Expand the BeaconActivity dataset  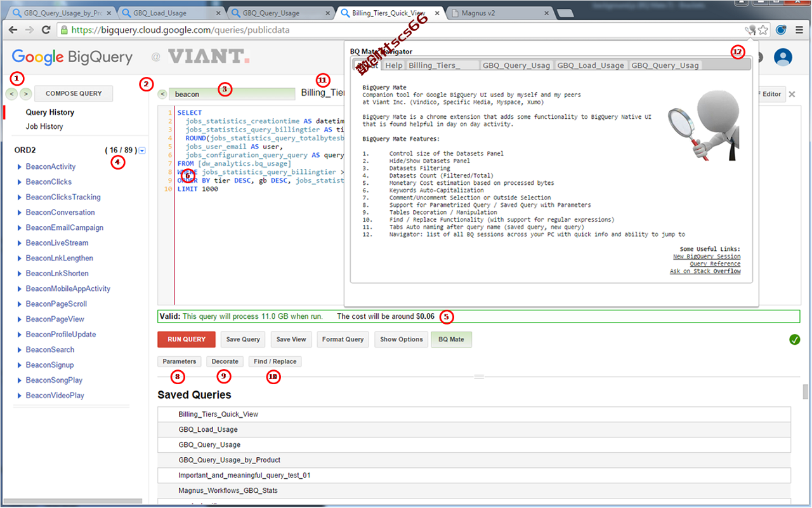tap(20, 167)
